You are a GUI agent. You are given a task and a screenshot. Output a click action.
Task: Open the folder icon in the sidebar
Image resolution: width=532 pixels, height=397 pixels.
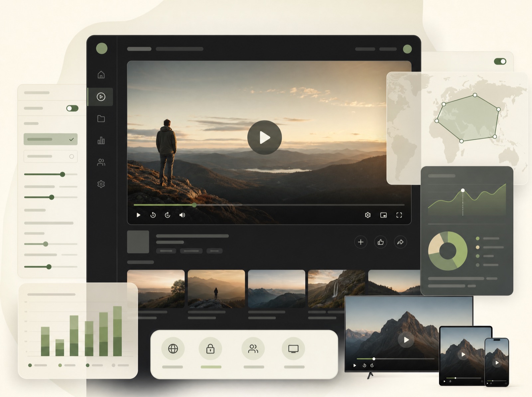[x=101, y=119]
